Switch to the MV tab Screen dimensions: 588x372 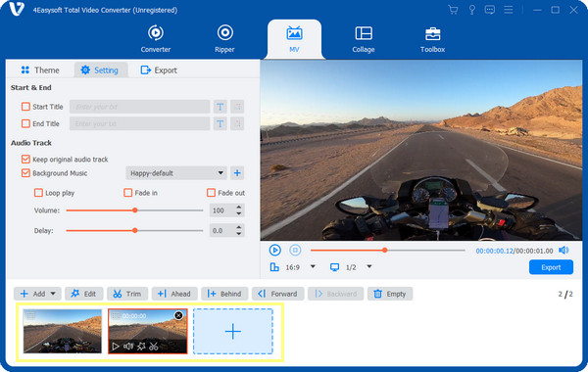click(294, 39)
